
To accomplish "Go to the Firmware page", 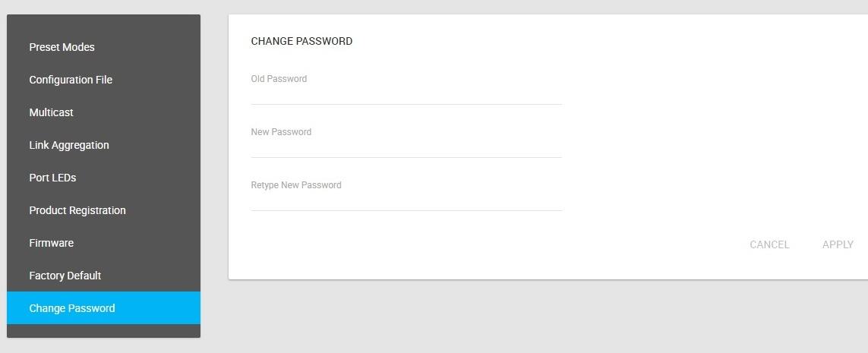I will [51, 243].
